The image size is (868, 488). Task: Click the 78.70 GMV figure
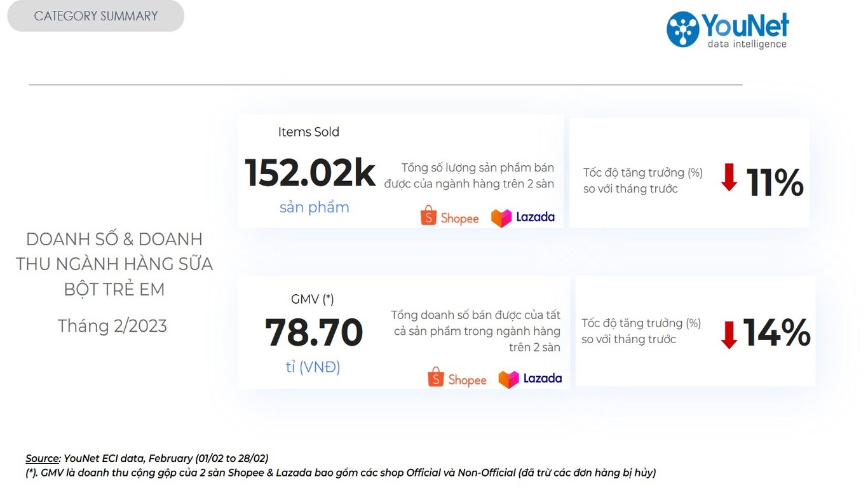click(x=314, y=332)
